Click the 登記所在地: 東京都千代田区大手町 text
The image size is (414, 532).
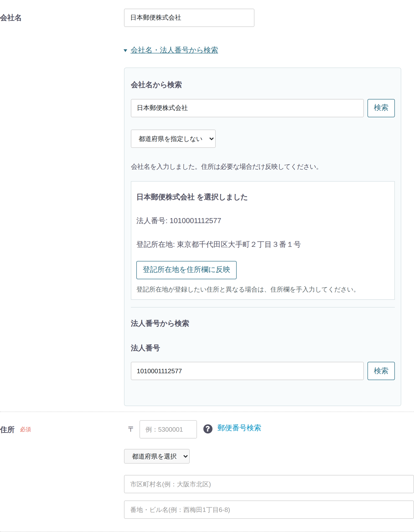pos(219,244)
